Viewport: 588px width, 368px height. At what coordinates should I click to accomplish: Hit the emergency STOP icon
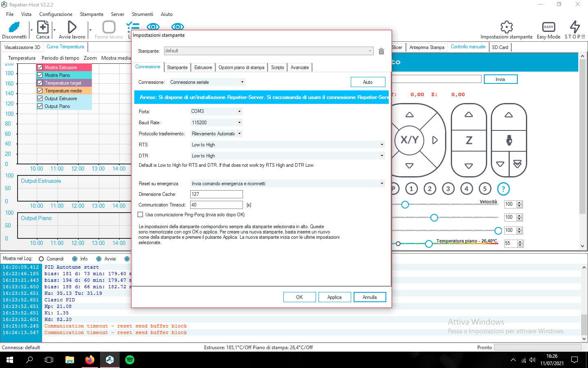(575, 27)
